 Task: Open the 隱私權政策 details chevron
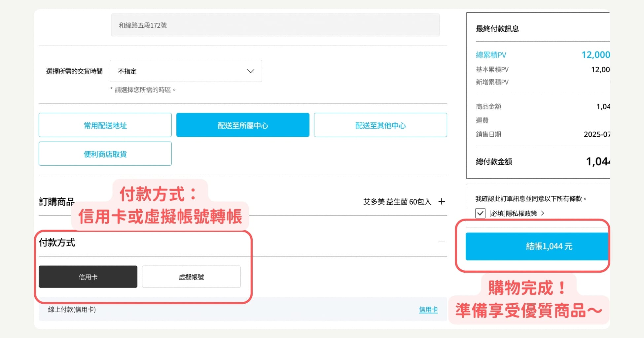click(x=543, y=213)
